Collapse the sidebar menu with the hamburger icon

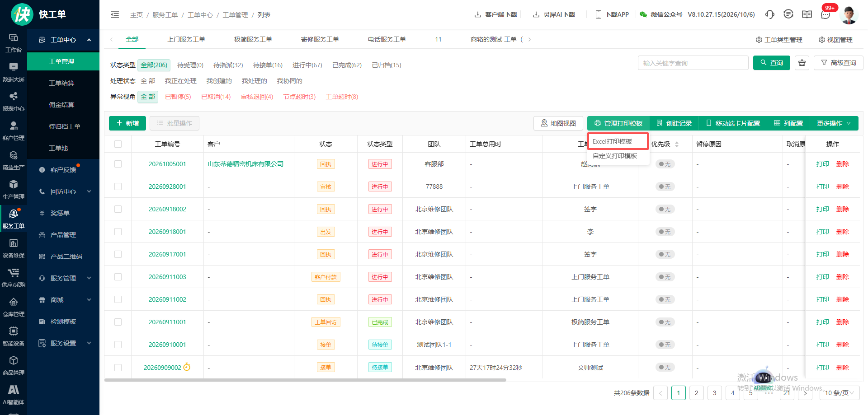pos(115,14)
